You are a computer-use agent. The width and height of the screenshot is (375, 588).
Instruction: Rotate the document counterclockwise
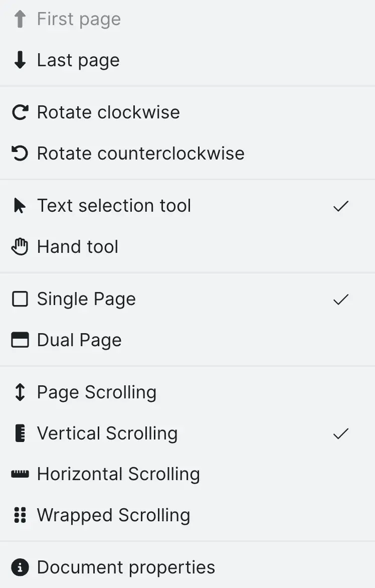tap(140, 153)
